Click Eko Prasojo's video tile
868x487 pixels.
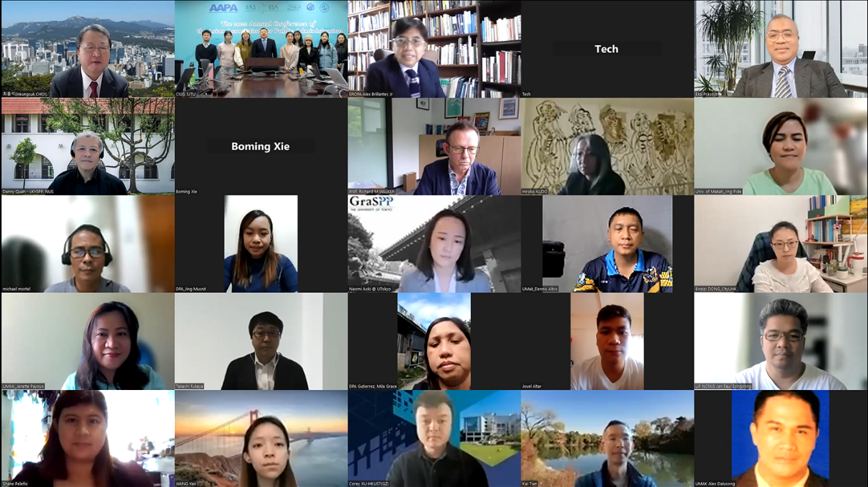pos(781,48)
